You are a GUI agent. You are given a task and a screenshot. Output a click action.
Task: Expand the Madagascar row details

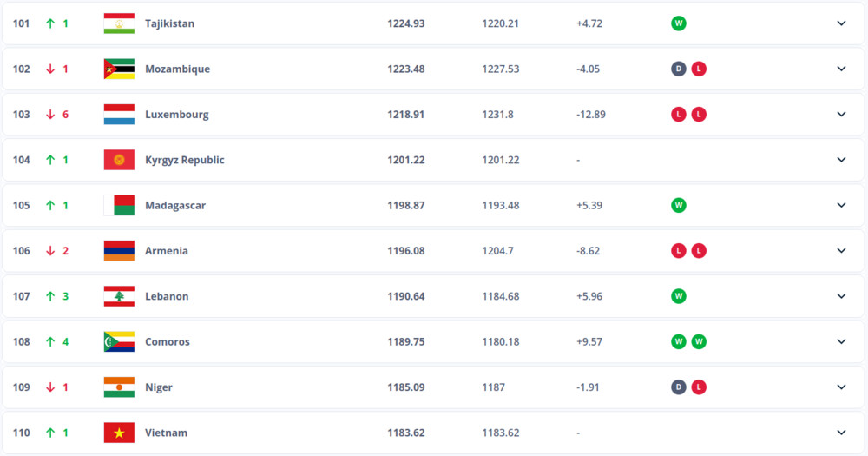click(x=841, y=205)
